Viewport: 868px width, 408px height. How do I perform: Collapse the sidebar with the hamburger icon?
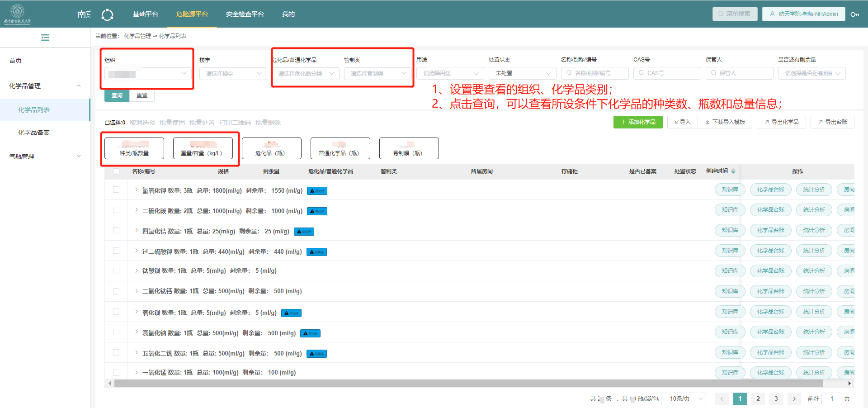pyautogui.click(x=45, y=38)
